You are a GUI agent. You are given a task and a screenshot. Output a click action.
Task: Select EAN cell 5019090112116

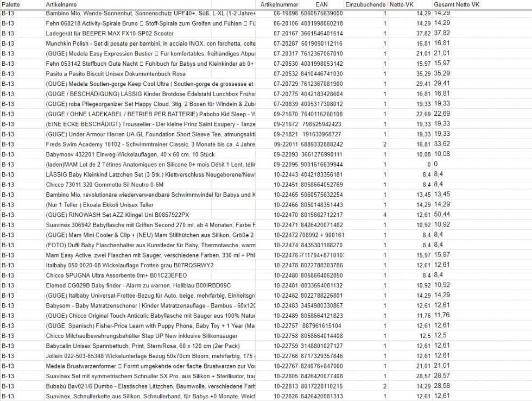point(321,43)
